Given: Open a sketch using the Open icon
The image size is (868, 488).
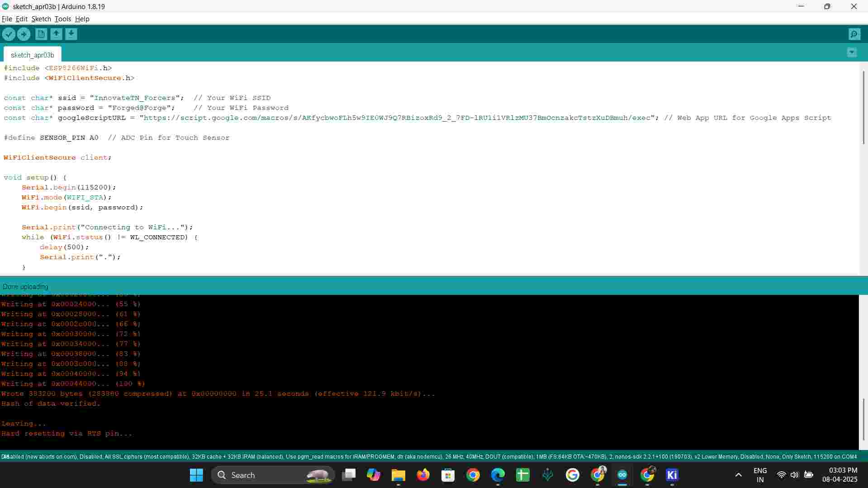Looking at the screenshot, I should click(56, 34).
